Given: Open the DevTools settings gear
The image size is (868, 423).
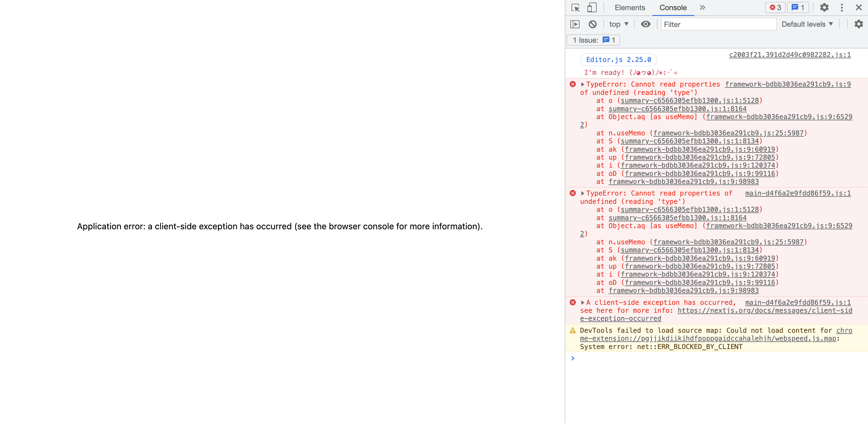Looking at the screenshot, I should click(x=824, y=7).
